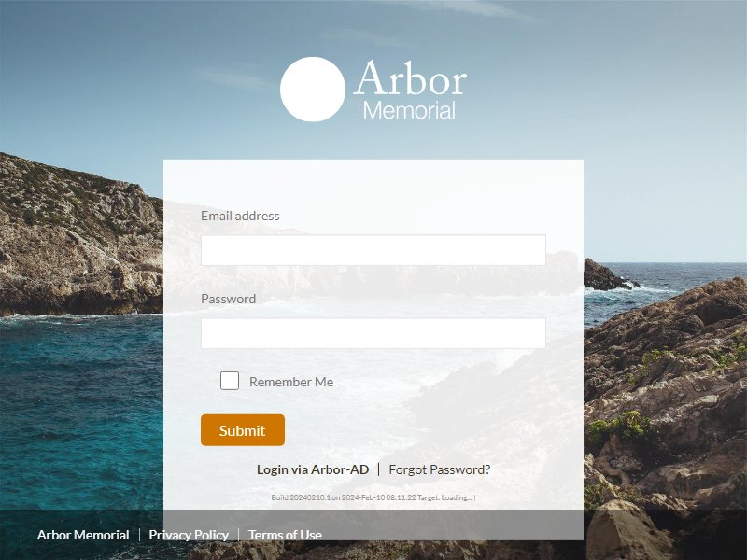The width and height of the screenshot is (747, 560).
Task: Open the Arbor Memorial footer link
Action: [83, 535]
